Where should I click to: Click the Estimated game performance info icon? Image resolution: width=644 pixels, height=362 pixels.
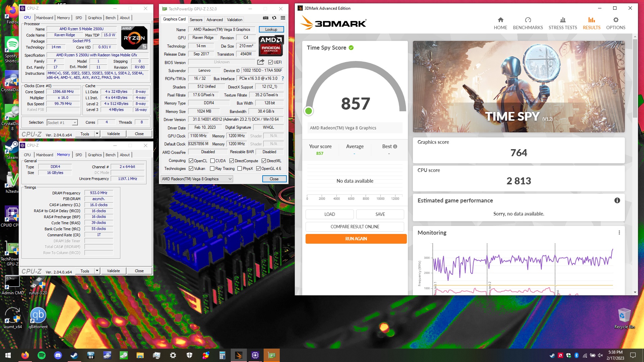617,200
